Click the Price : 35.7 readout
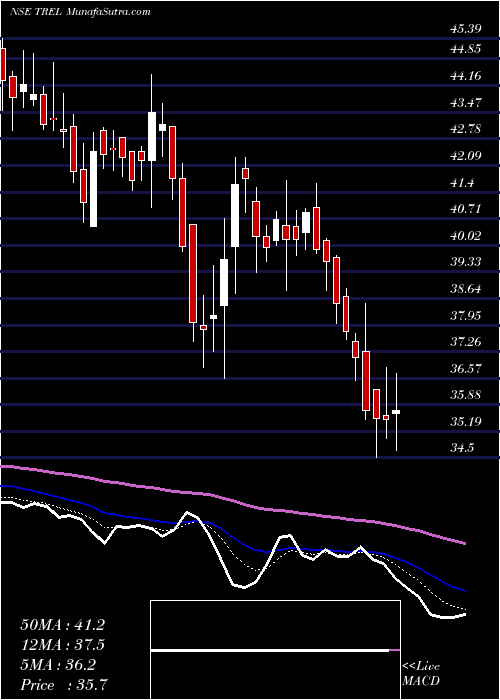The height and width of the screenshot is (700, 500). click(x=64, y=685)
